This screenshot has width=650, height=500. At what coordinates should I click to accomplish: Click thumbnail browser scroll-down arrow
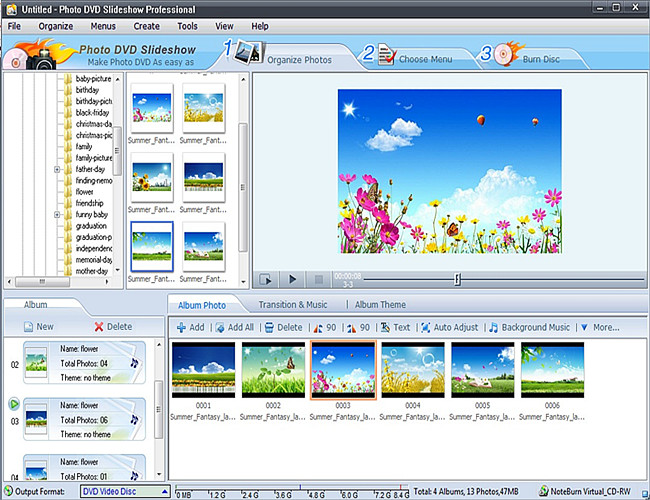243,282
